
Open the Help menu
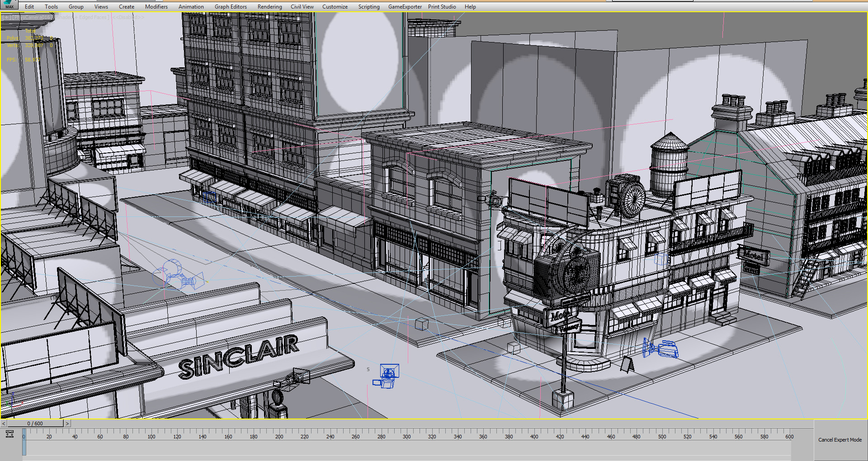(470, 6)
